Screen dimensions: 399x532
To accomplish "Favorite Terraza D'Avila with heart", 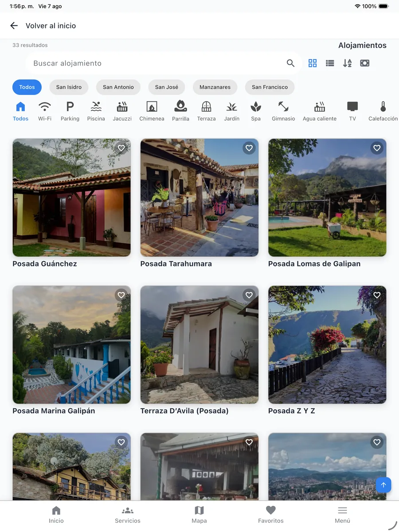I will click(249, 295).
